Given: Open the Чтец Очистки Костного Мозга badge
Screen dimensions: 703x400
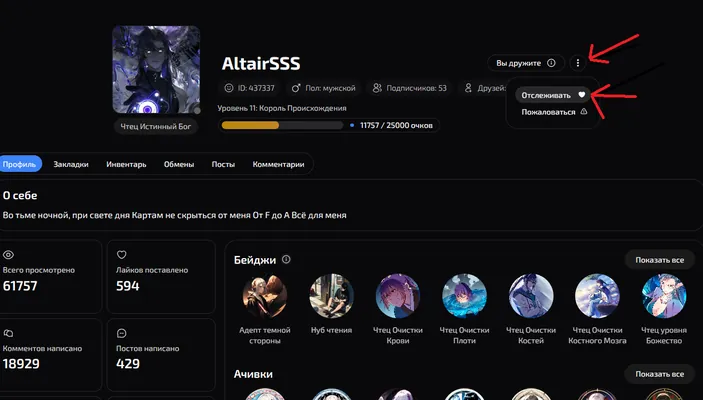Looking at the screenshot, I should pyautogui.click(x=597, y=296).
